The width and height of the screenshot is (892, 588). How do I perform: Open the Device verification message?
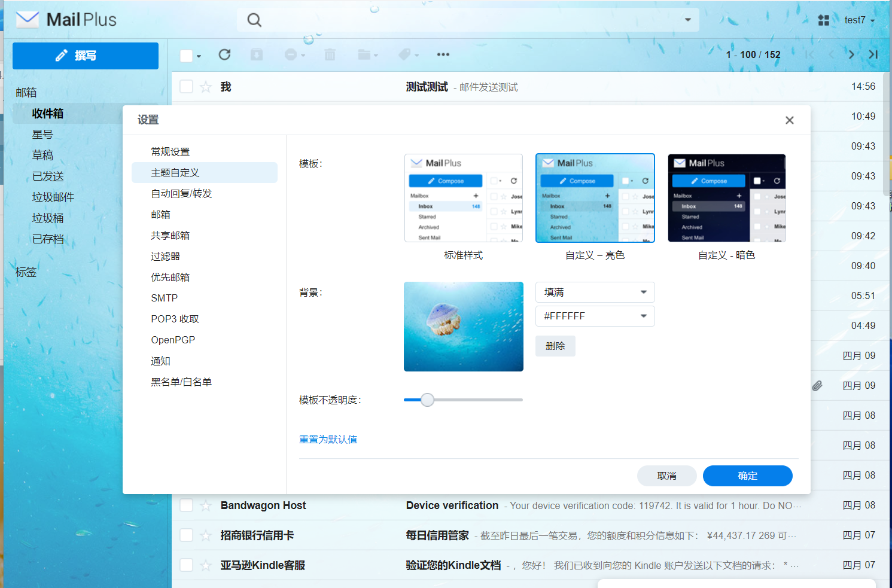click(452, 506)
